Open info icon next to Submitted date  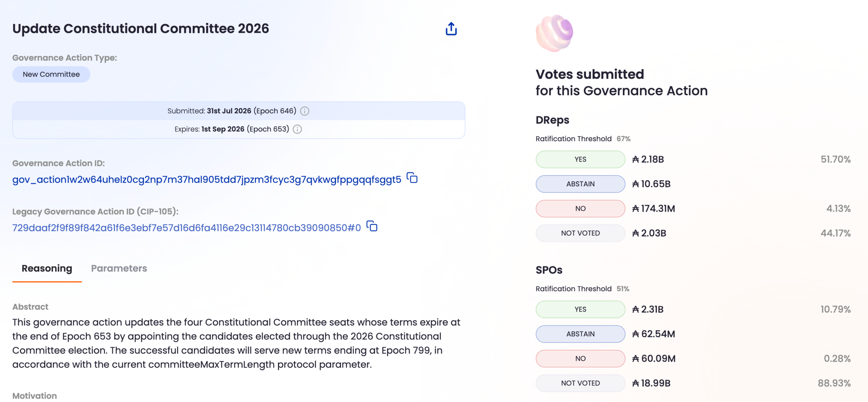pos(305,111)
